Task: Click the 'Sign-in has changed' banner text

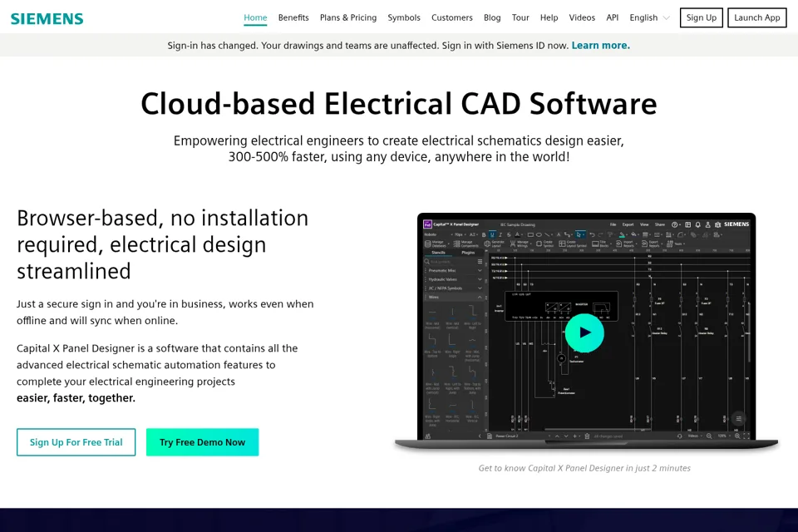Action: tap(368, 46)
